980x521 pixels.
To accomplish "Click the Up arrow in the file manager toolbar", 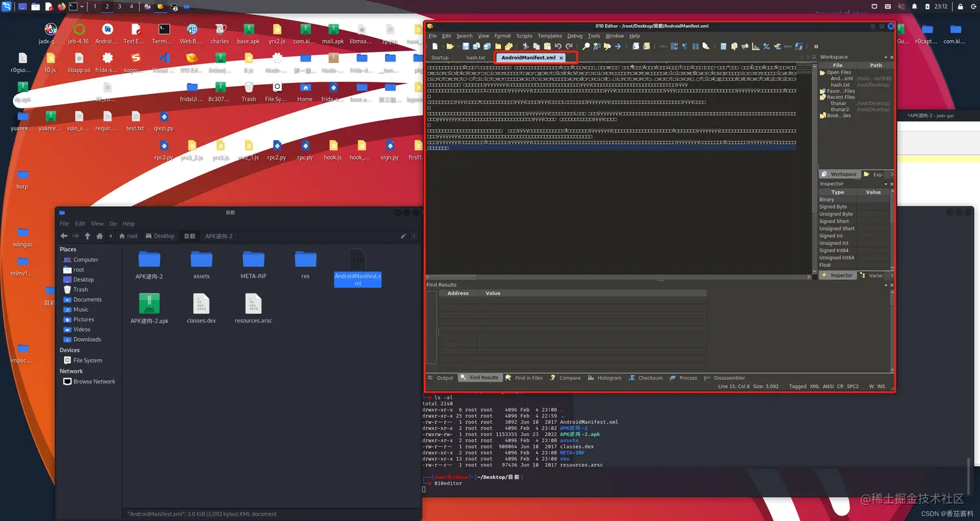I will pyautogui.click(x=87, y=236).
